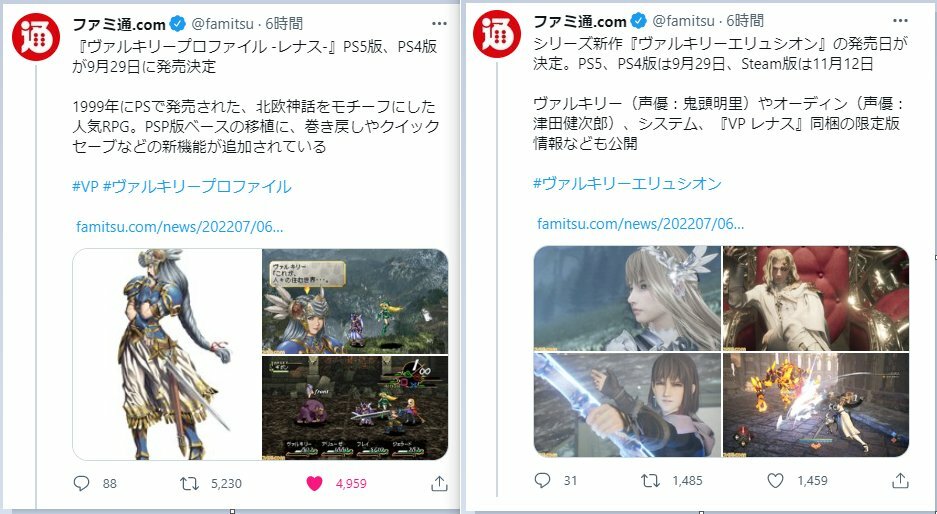Retweet the left tweet with 5,230 retweets

tap(189, 483)
